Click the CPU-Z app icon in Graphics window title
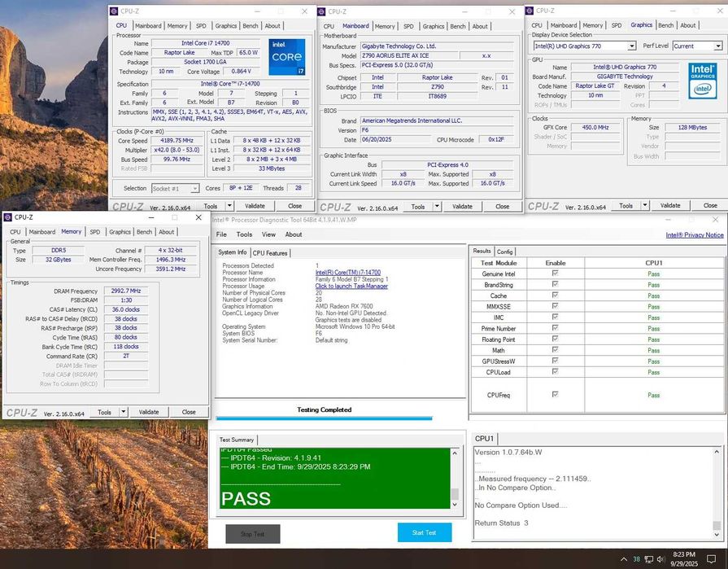728x569 pixels. 530,11
